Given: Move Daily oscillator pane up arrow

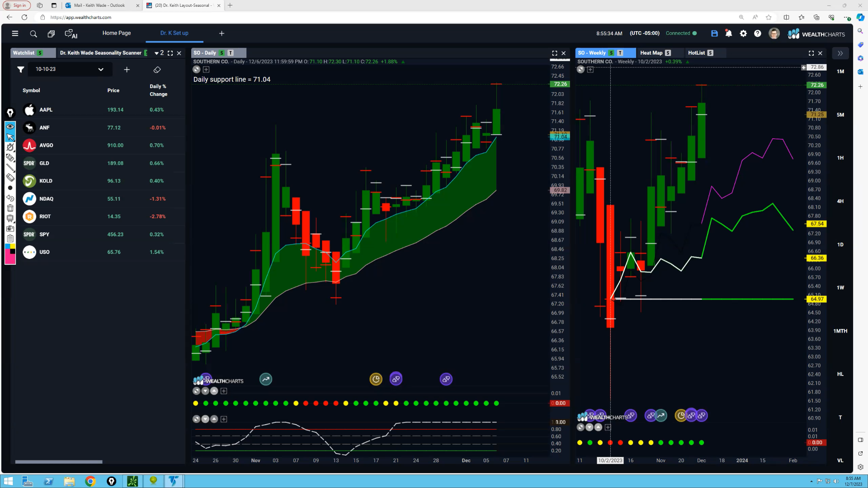Looking at the screenshot, I should click(x=214, y=419).
